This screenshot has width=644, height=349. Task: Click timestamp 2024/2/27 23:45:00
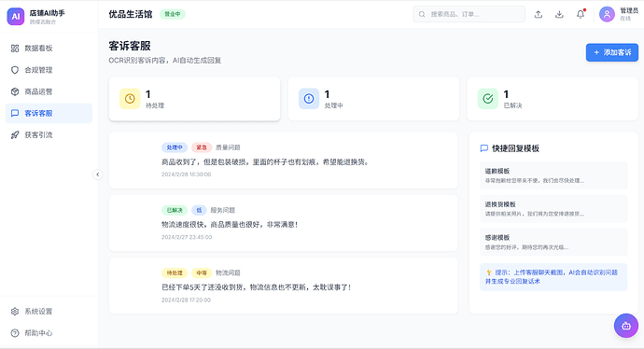pyautogui.click(x=187, y=237)
